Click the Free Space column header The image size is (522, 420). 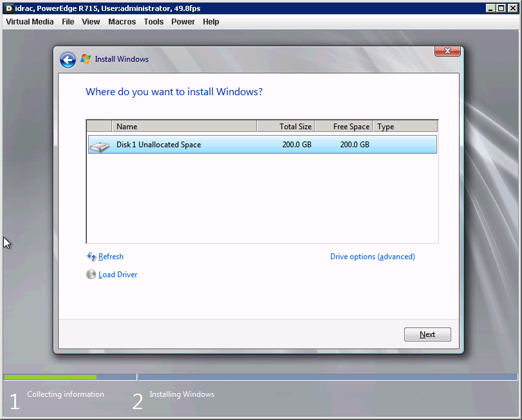[x=343, y=127]
